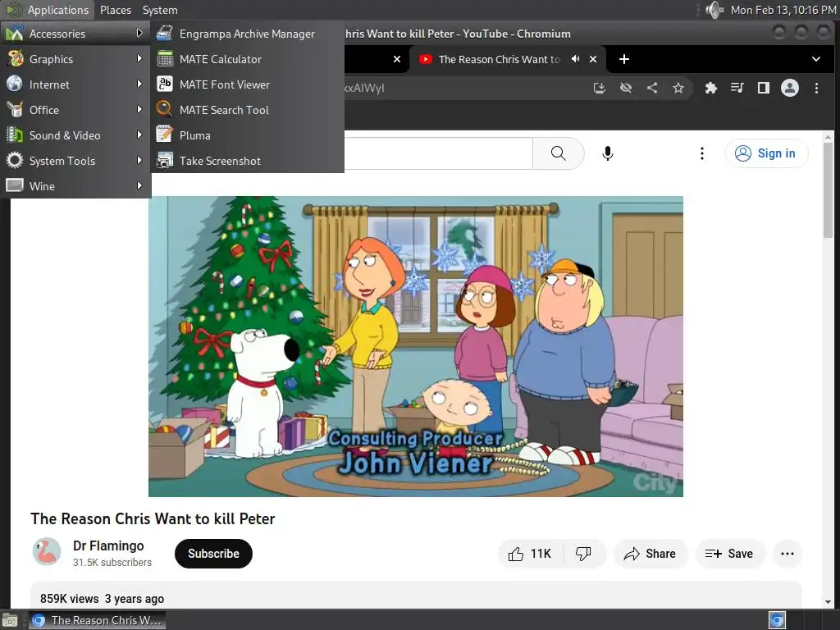Open the Extensions puzzle icon
This screenshot has height=630, width=840.
coord(711,88)
